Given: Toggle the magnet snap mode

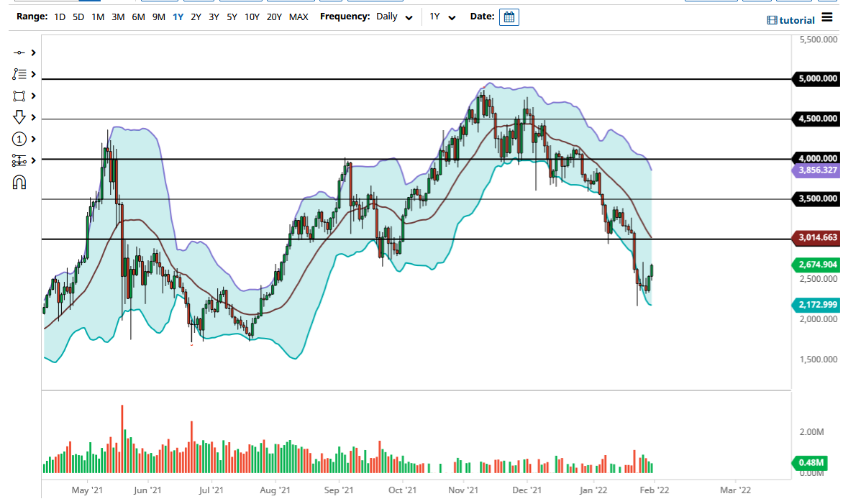Looking at the screenshot, I should pos(19,183).
